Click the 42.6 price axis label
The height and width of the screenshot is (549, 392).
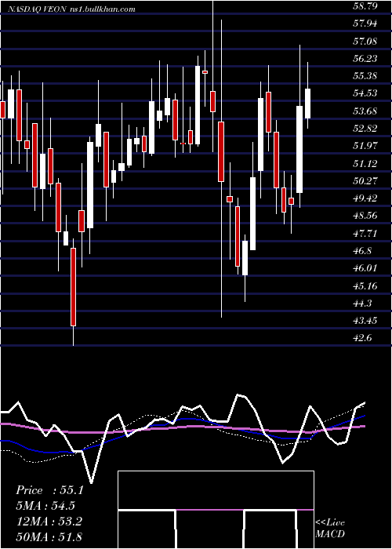click(x=362, y=338)
